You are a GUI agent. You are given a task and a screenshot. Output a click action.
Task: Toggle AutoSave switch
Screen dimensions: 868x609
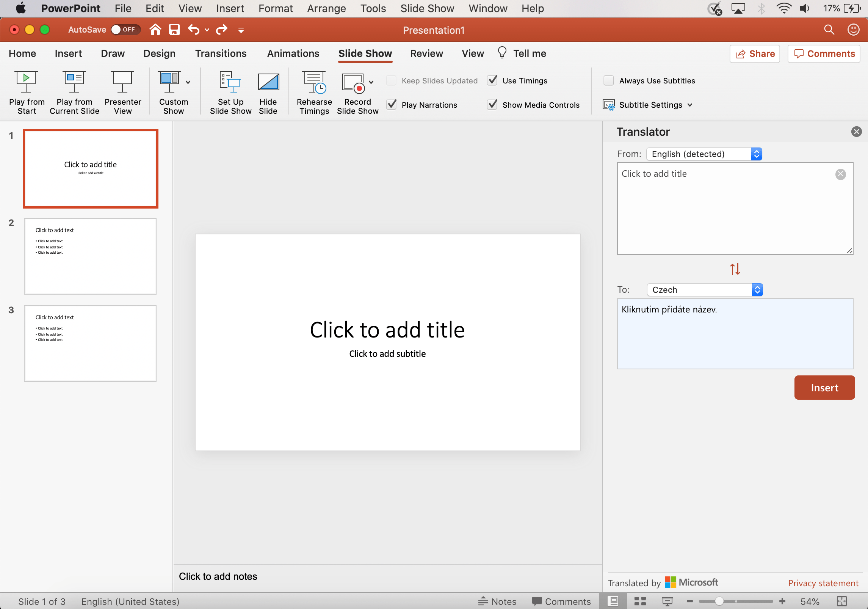tap(125, 30)
